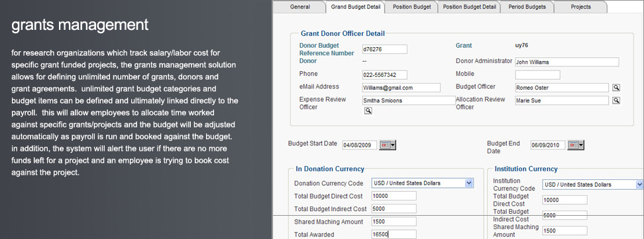This screenshot has height=239, width=644.
Task: Open the Budget Start Date calendar picker
Action: [388, 145]
